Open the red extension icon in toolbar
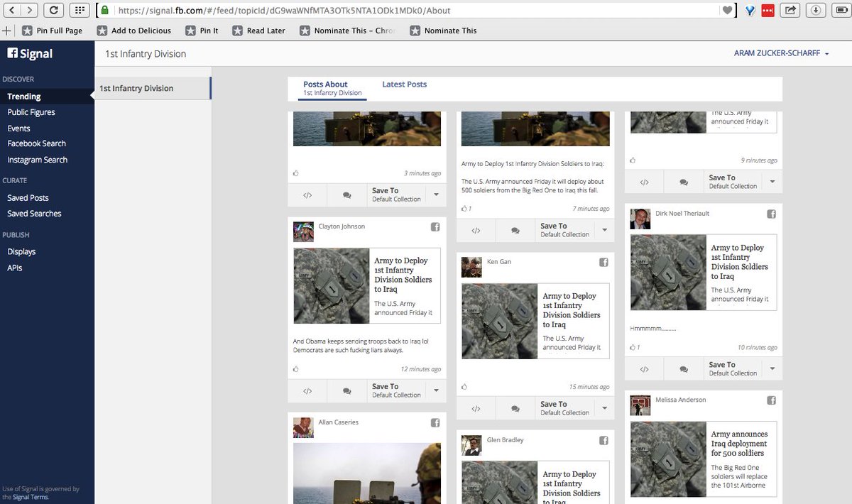 coord(768,10)
